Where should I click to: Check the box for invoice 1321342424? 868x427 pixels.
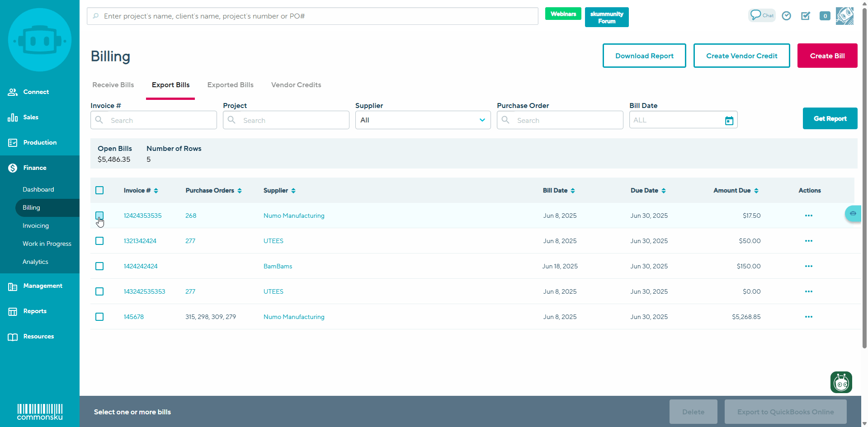pos(99,241)
